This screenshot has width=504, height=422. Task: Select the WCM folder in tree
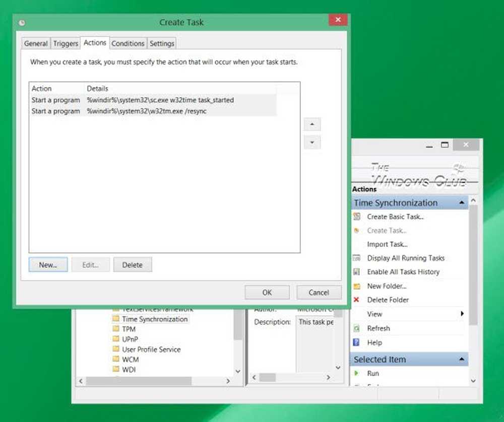click(x=130, y=360)
